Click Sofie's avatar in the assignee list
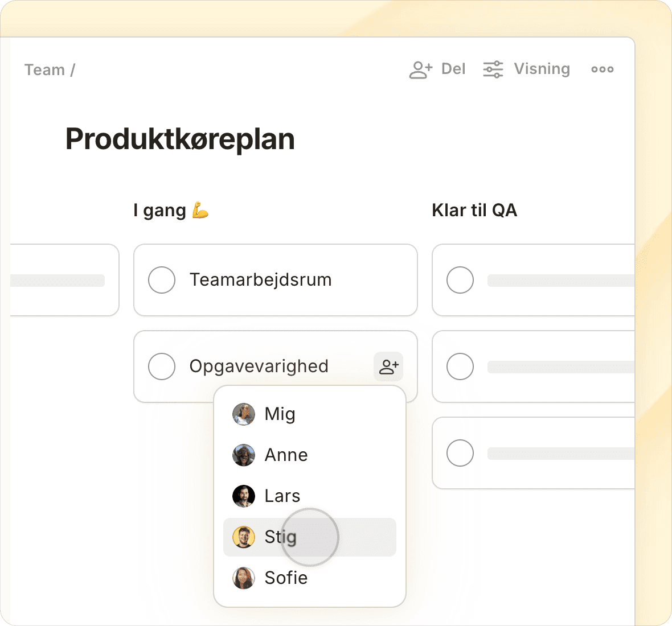Screen dimensions: 672x626 tap(244, 578)
